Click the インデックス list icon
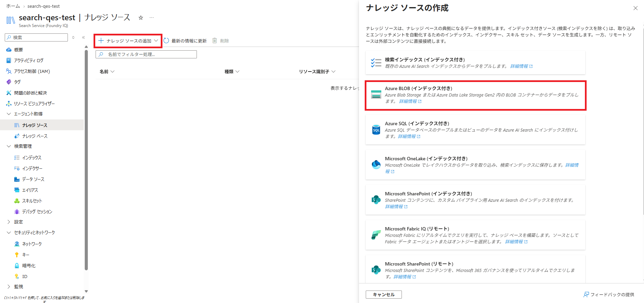 tap(17, 158)
